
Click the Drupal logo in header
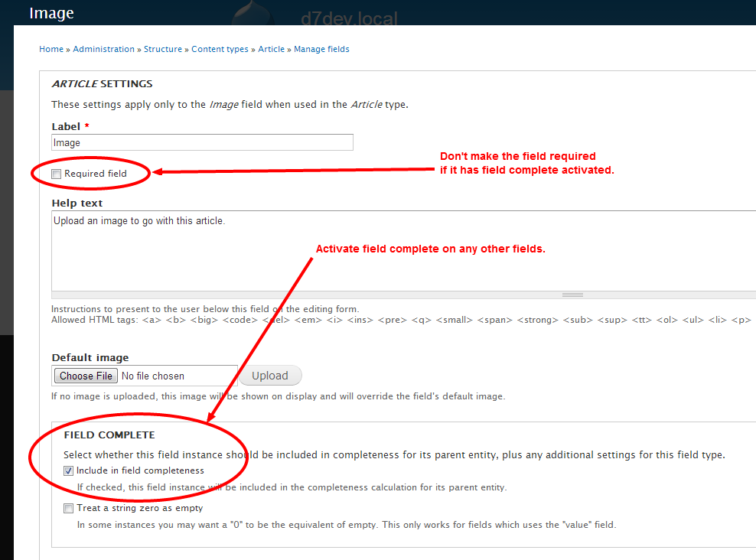pyautogui.click(x=253, y=12)
